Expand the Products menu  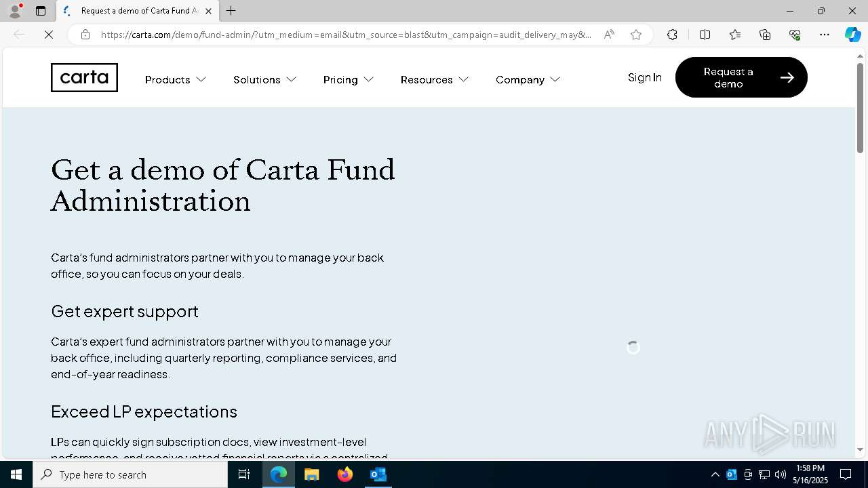[x=175, y=79]
